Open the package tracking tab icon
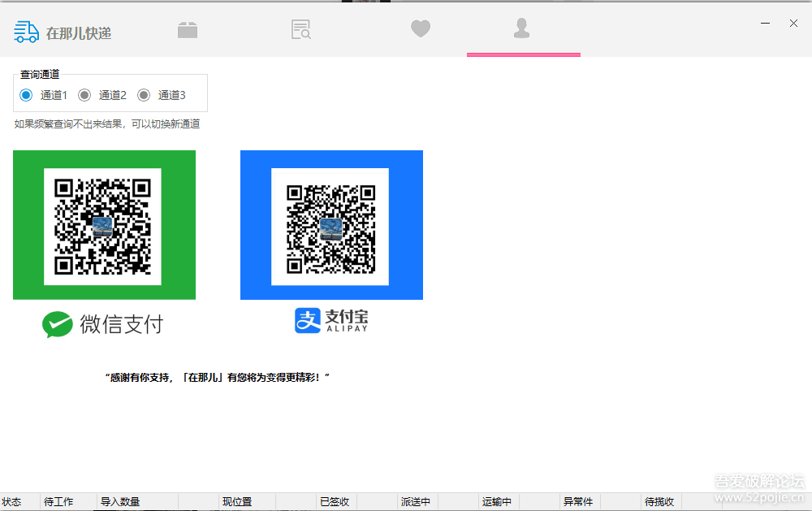 point(188,29)
